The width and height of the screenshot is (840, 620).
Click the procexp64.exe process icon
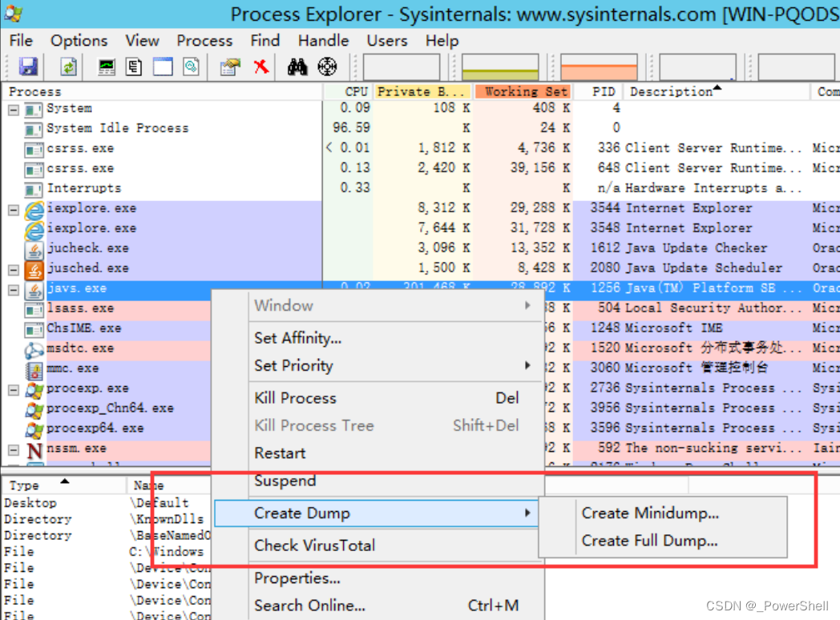(34, 429)
